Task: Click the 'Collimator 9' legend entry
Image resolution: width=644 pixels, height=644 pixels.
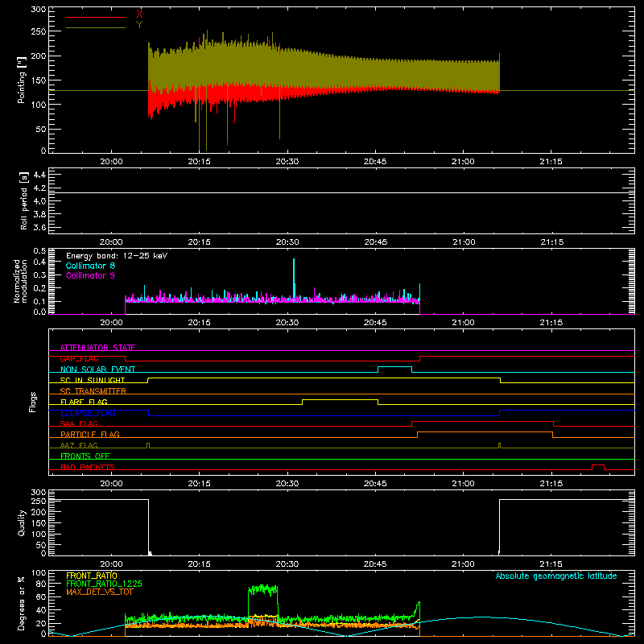Action: [x=90, y=275]
